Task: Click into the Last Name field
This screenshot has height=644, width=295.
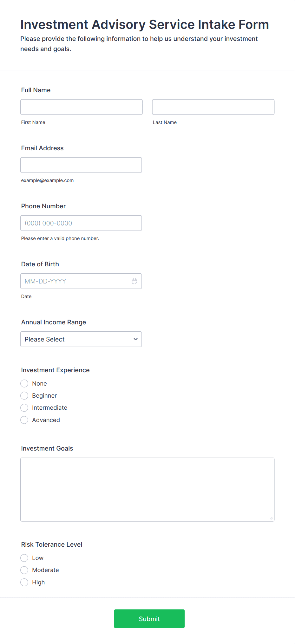Action: tap(213, 107)
